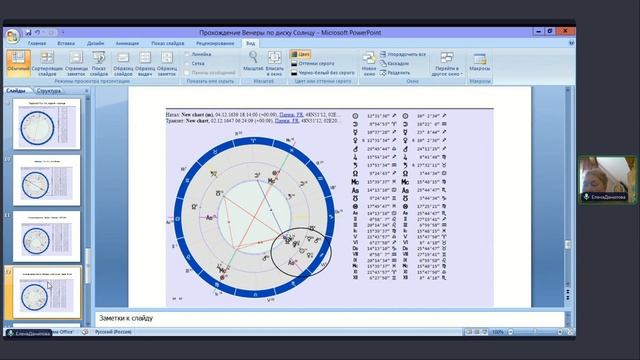The image size is (640, 360).
Task: Toggle the Сетка gridlines checkbox
Action: 187,63
